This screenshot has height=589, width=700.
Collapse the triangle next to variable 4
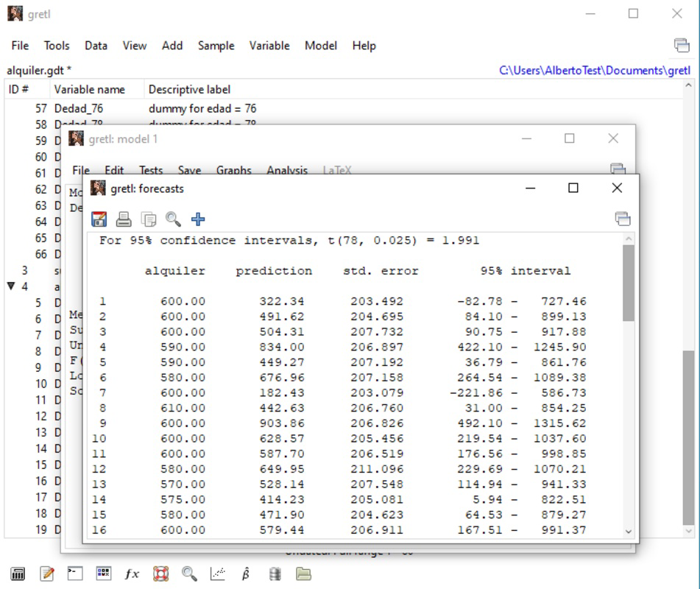[x=11, y=286]
